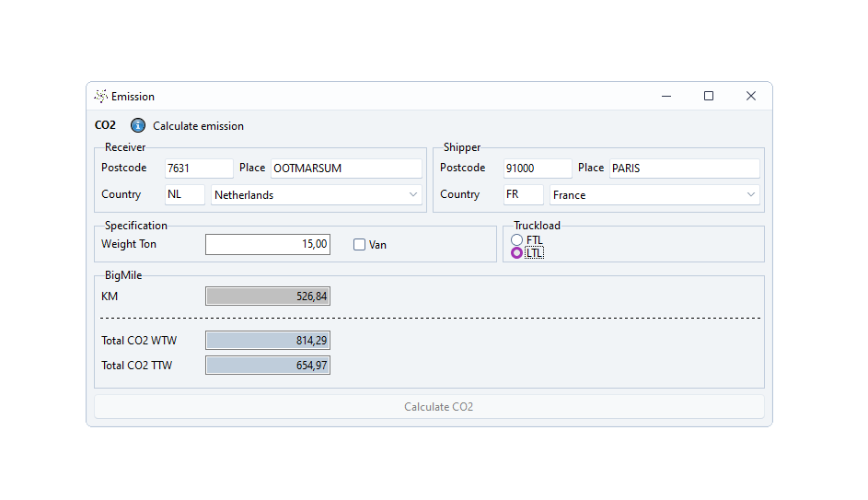
Task: Close the Emission window
Action: coord(751,97)
